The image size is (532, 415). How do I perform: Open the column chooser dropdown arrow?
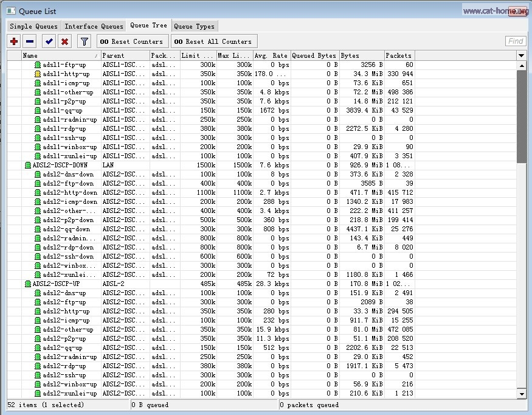pos(521,55)
